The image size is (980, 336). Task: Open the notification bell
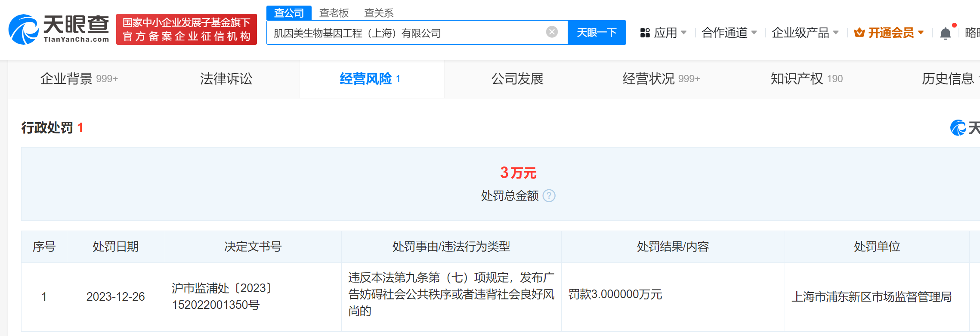[x=946, y=33]
